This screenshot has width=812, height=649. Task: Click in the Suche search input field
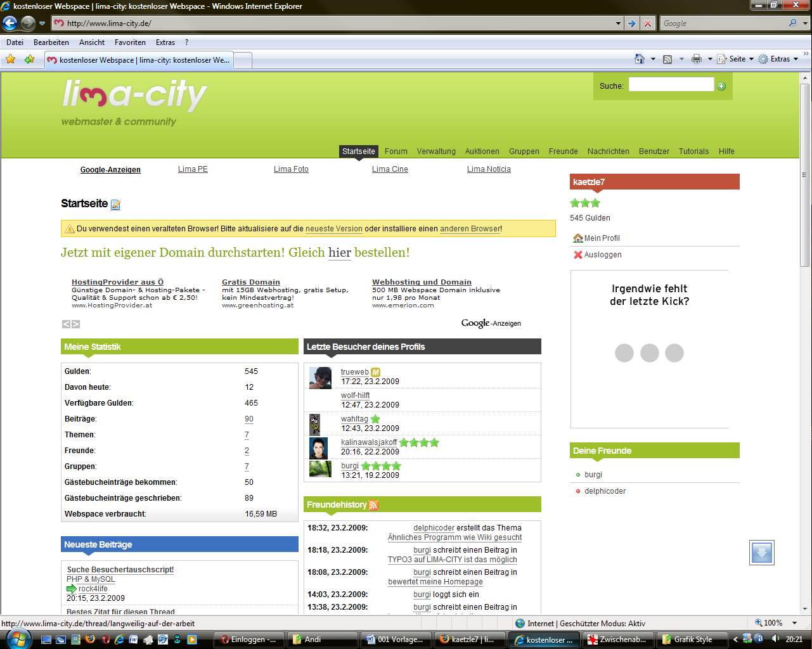pyautogui.click(x=671, y=84)
